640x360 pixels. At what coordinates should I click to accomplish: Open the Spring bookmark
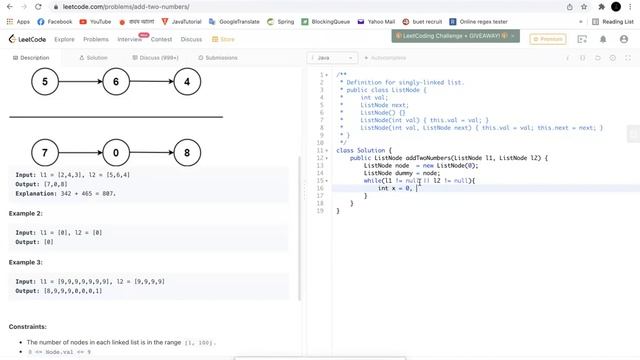click(x=280, y=22)
